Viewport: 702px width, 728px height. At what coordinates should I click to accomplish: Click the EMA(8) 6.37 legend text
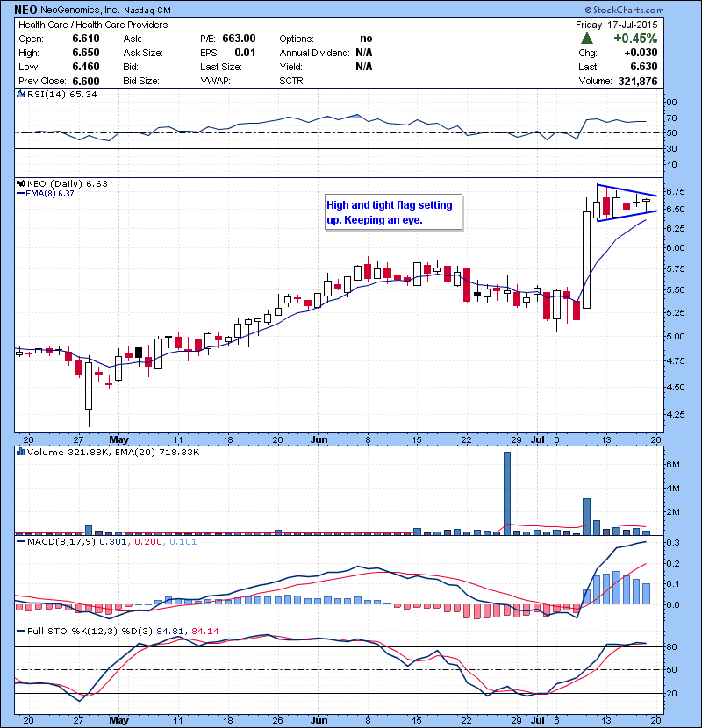click(x=50, y=194)
